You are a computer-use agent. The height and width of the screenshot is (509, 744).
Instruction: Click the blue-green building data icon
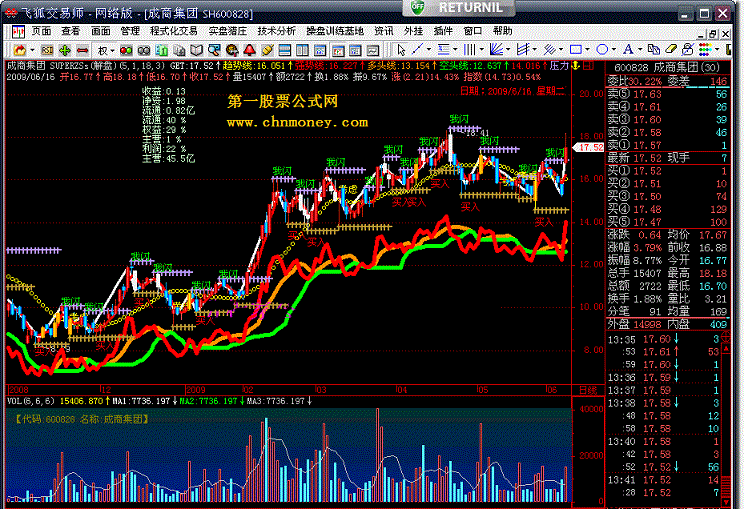coord(161,50)
